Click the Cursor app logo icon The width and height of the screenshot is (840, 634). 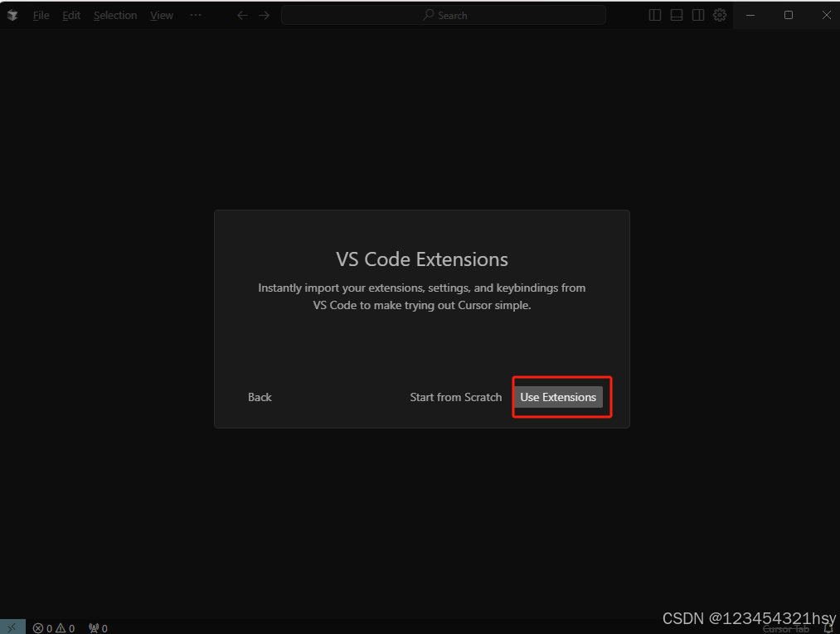(x=12, y=16)
